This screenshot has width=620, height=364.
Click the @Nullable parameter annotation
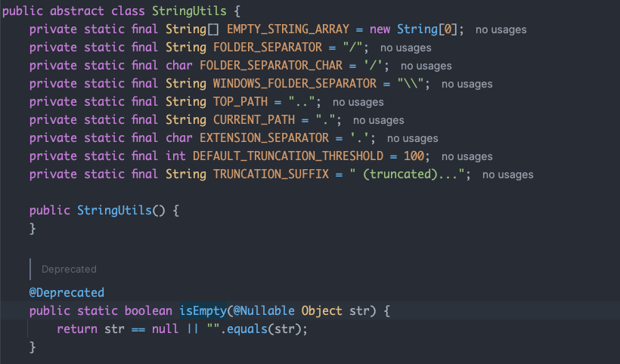pos(264,311)
